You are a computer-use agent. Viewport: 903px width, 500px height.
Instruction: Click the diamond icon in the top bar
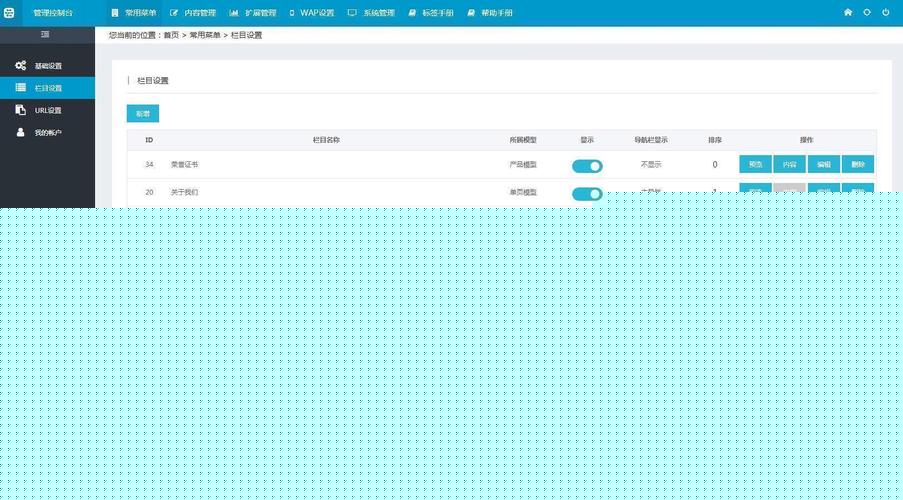(x=867, y=12)
